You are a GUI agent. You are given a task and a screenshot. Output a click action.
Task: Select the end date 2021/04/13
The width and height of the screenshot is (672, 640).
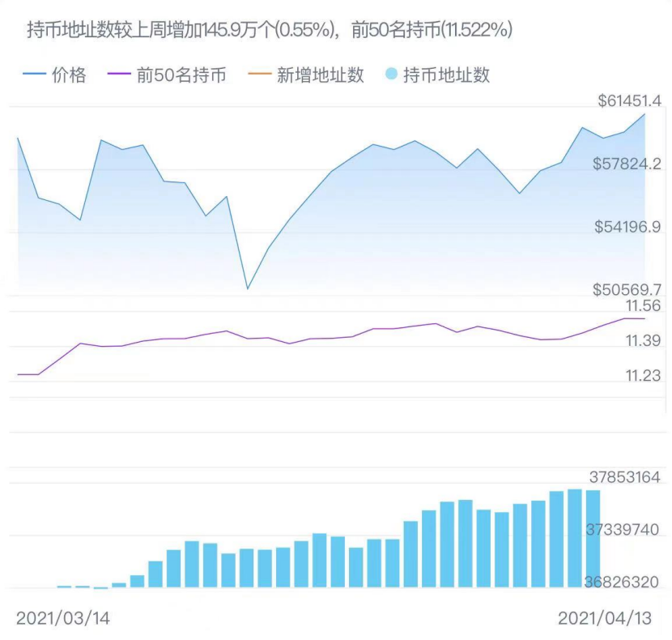pyautogui.click(x=605, y=617)
